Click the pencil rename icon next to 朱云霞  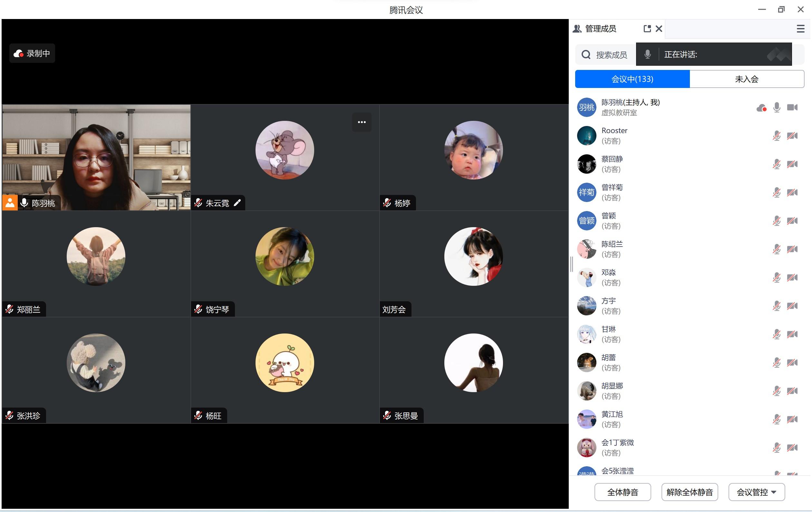(x=237, y=203)
